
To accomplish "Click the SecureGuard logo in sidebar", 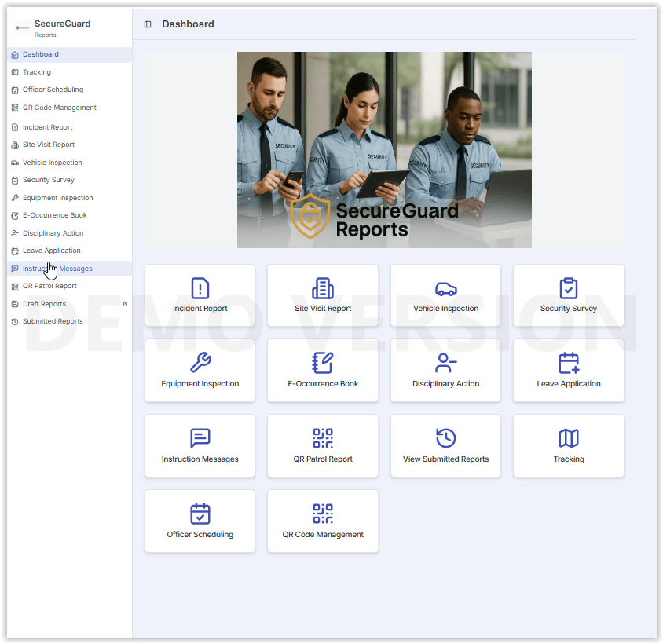I will click(23, 28).
